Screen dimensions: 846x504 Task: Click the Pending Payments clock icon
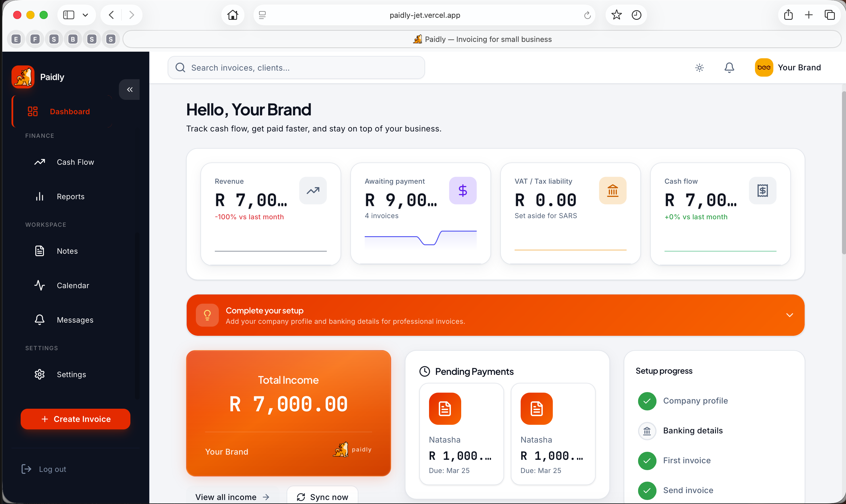coord(425,371)
